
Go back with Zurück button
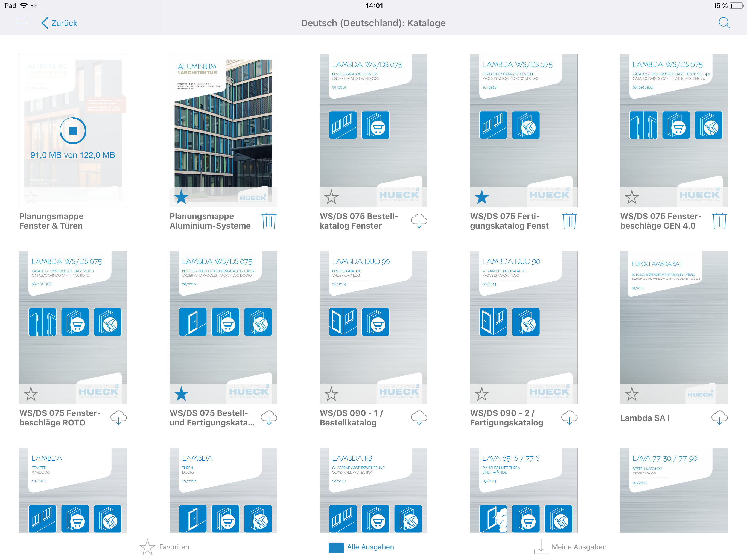click(59, 23)
